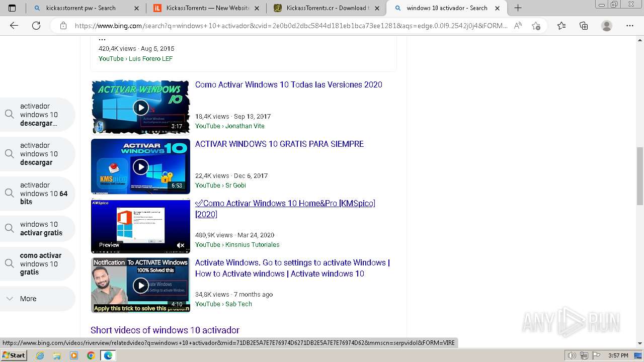Open File Explorer folder icon in taskbar
Viewport: 644px width, 362px height.
point(57,355)
